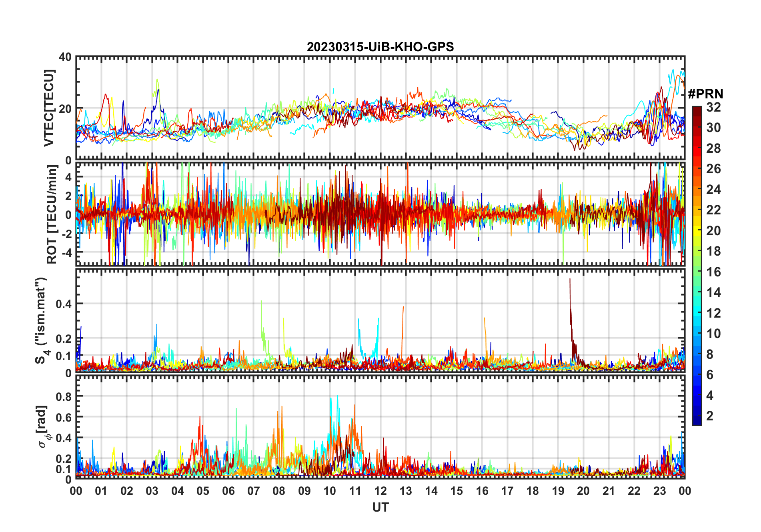Viewport: 761px width, 532px height.
Task: Click sigma phi axis tick label 0.6
Action: point(64,418)
